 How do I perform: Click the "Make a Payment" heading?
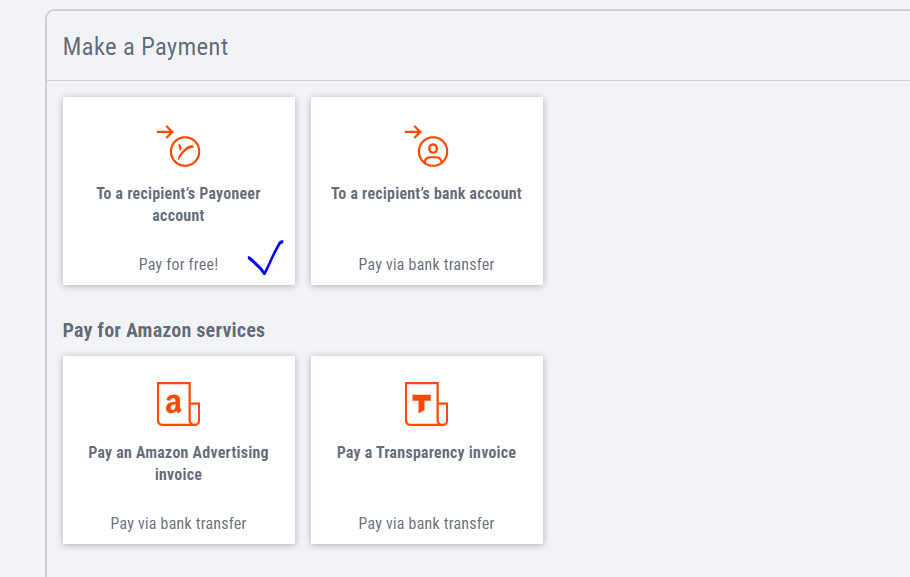tap(145, 47)
